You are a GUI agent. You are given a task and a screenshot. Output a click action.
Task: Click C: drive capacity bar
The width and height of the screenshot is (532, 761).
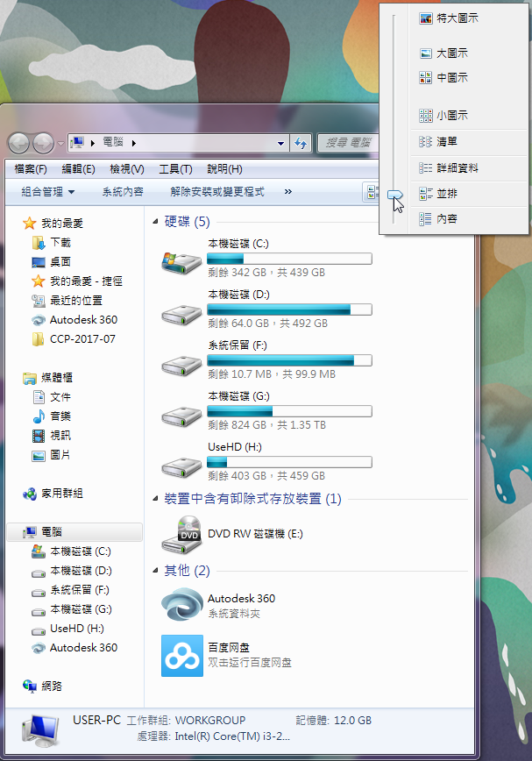[x=289, y=259]
